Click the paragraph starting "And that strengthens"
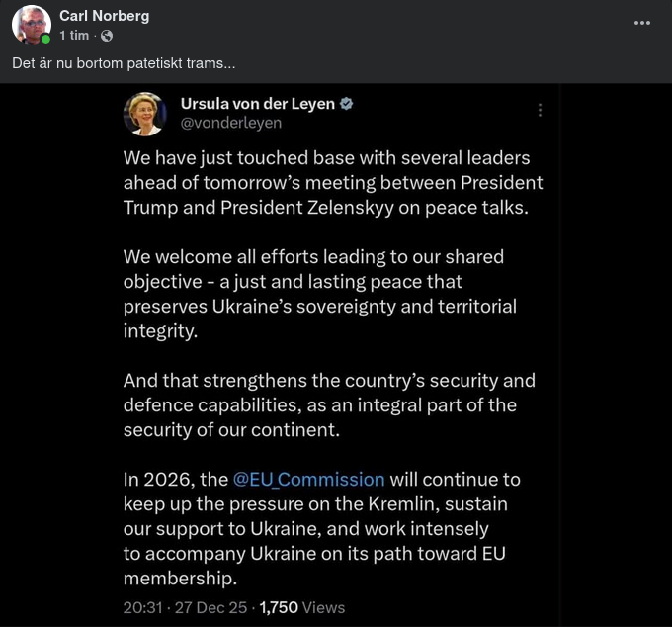 [328, 404]
